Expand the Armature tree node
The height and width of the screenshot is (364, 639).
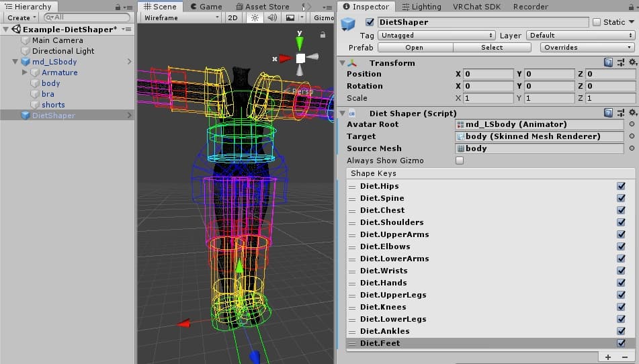tap(25, 73)
